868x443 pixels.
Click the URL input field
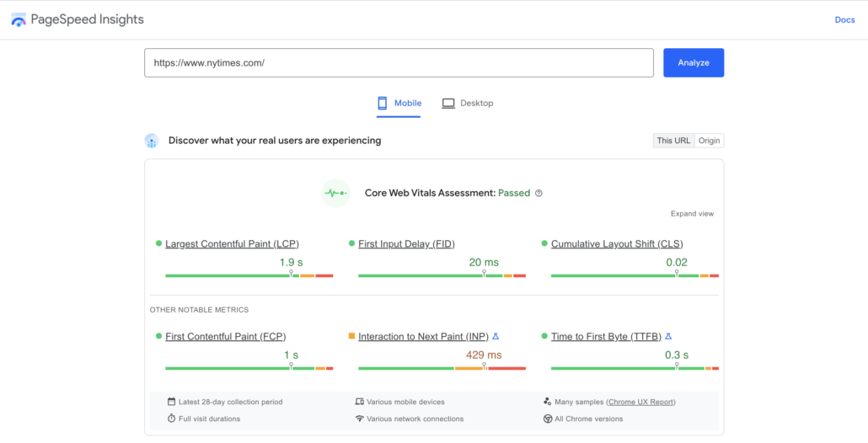[399, 63]
